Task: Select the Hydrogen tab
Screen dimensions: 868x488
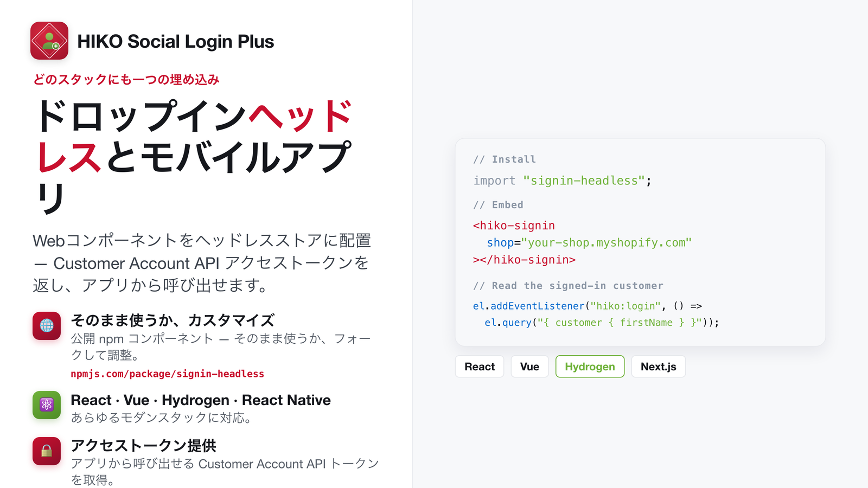Action: [x=590, y=367]
